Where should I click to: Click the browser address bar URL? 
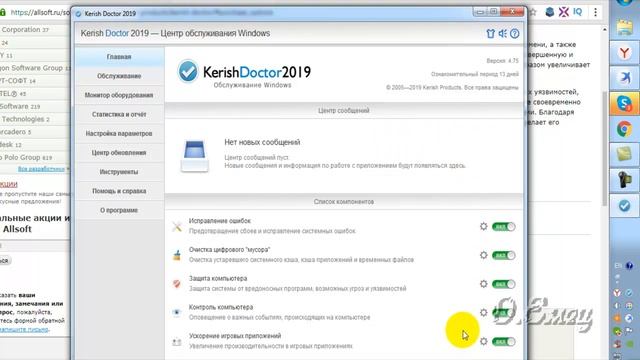[x=40, y=12]
